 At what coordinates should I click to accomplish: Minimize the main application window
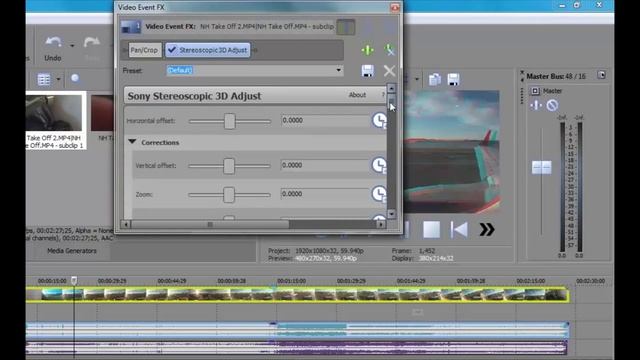(562, 5)
